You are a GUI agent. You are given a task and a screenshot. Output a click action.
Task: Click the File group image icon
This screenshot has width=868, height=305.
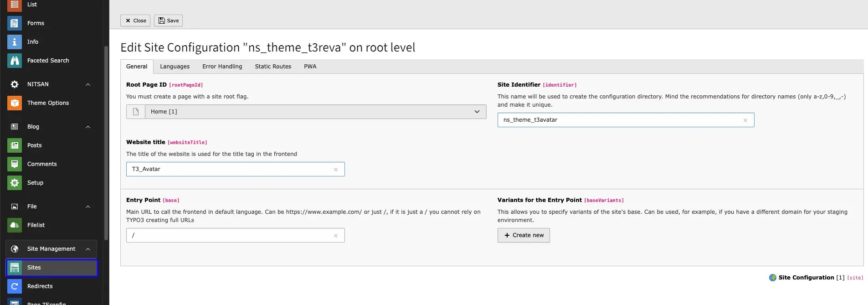[15, 207]
